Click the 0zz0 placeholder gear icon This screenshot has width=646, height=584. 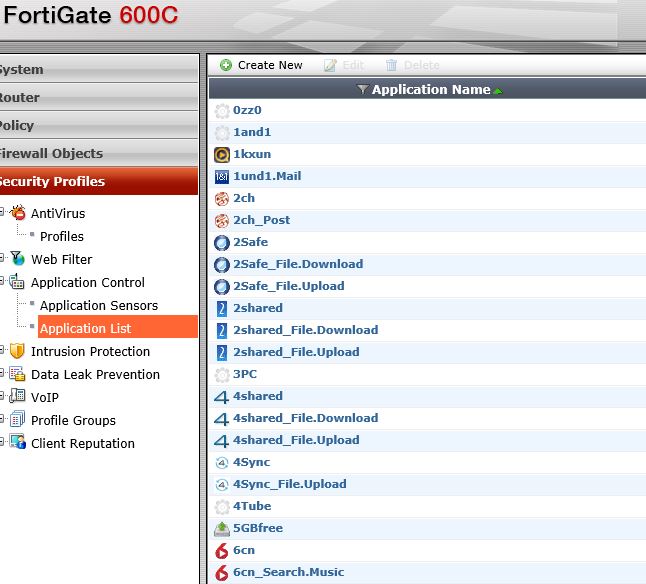tap(222, 111)
